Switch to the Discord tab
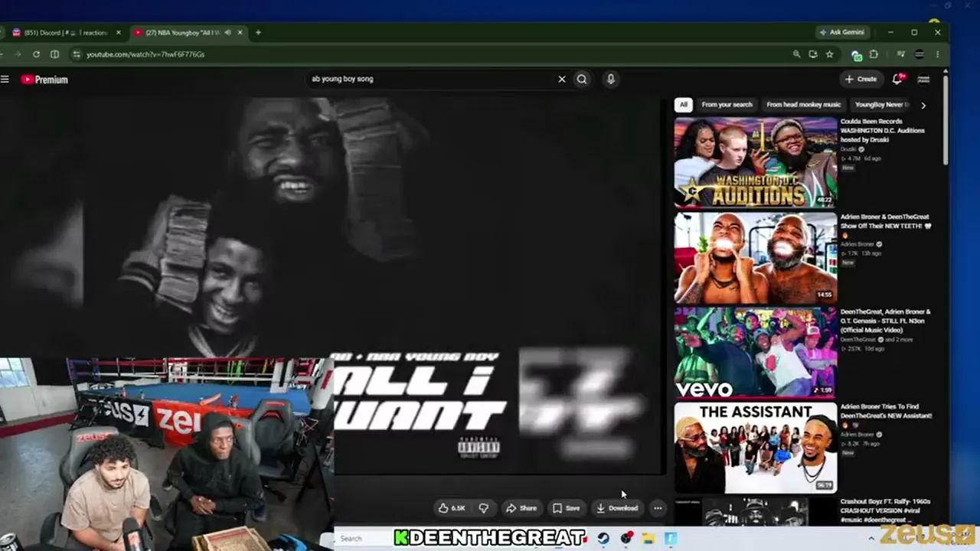 click(x=65, y=33)
